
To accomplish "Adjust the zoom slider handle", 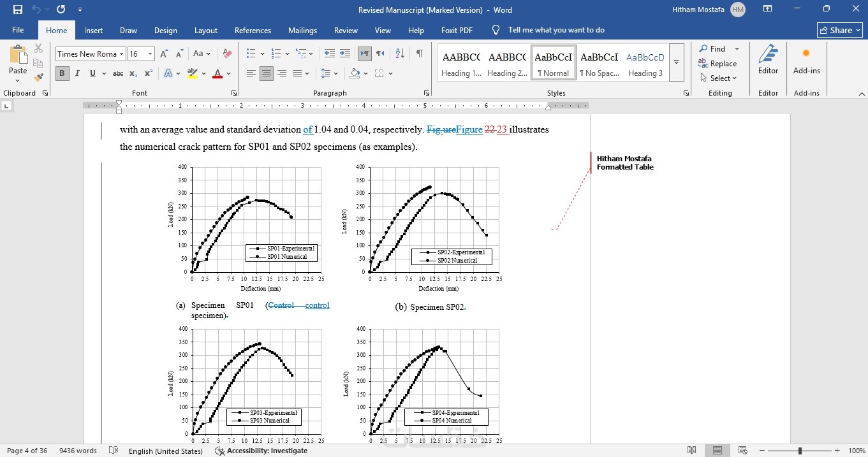I will [800, 451].
